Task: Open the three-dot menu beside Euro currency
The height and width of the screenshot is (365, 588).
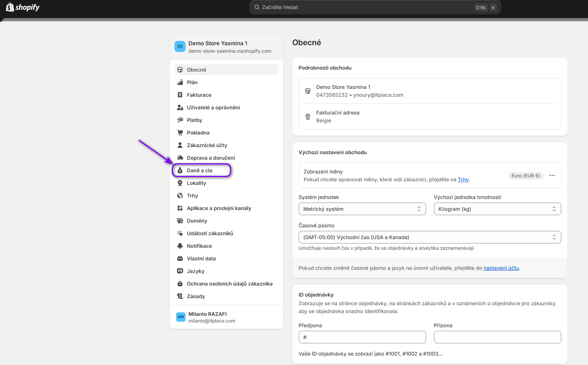Action: point(552,175)
